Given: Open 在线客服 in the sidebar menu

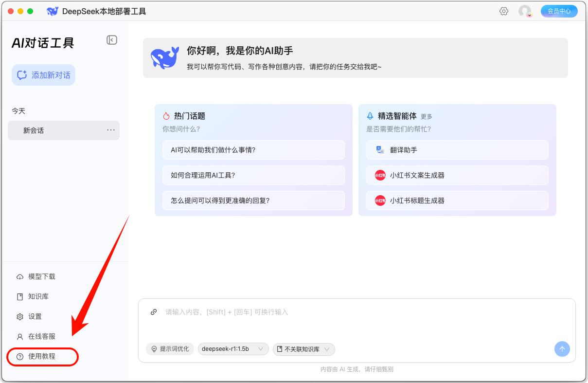Looking at the screenshot, I should point(42,336).
